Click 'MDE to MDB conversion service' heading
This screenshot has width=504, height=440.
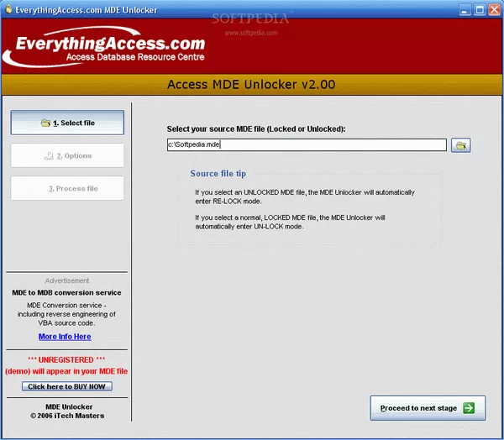pyautogui.click(x=66, y=292)
